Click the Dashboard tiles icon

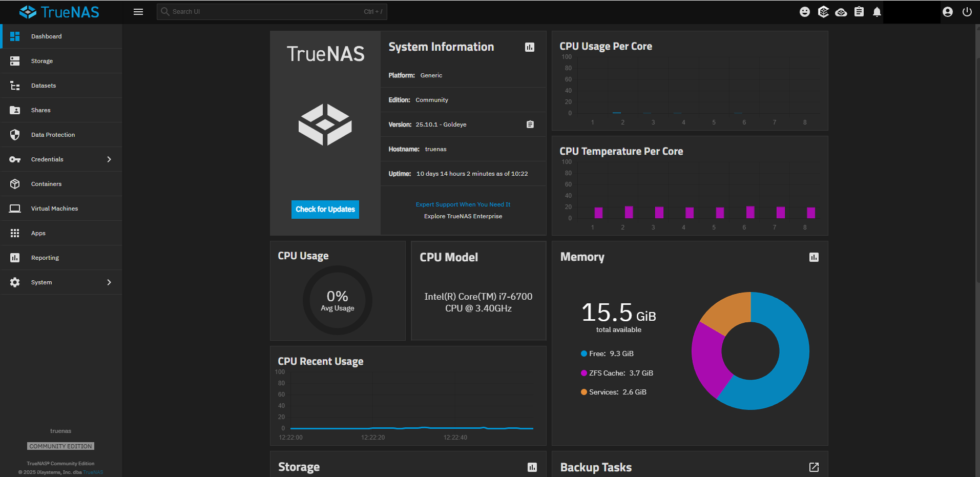[15, 36]
